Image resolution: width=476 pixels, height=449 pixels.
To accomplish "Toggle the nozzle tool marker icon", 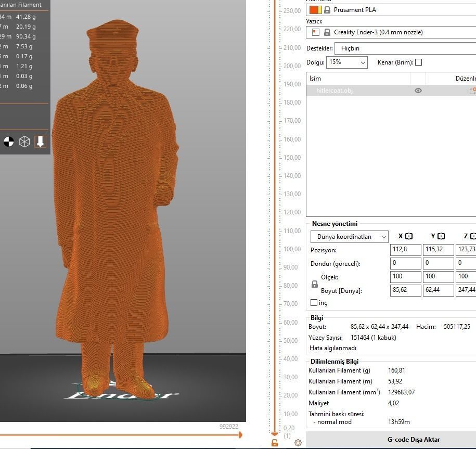I will pos(41,142).
